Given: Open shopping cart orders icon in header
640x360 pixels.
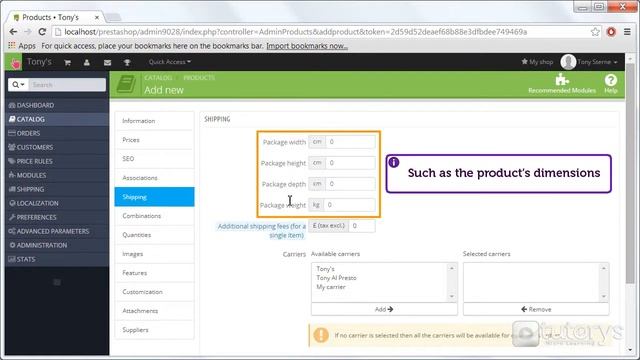Looking at the screenshot, I should [67, 62].
